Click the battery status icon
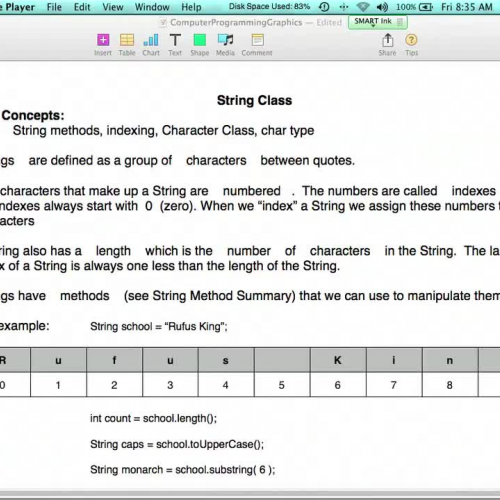This screenshot has height=500, width=500. [x=426, y=7]
